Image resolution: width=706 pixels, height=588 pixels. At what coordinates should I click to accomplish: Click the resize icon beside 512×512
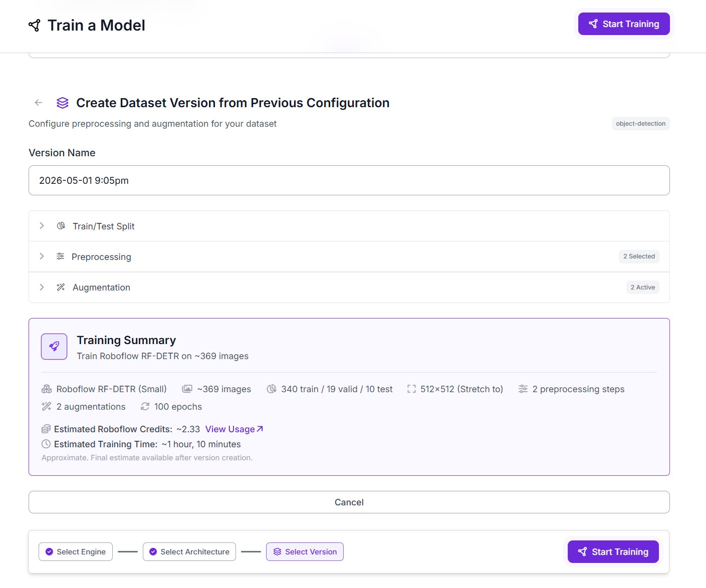click(411, 389)
